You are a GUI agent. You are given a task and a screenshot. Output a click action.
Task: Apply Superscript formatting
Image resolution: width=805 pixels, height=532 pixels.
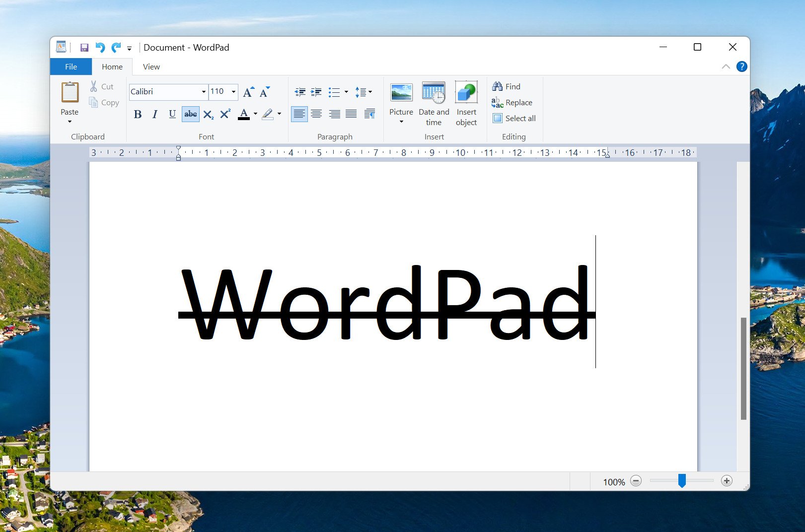(224, 114)
